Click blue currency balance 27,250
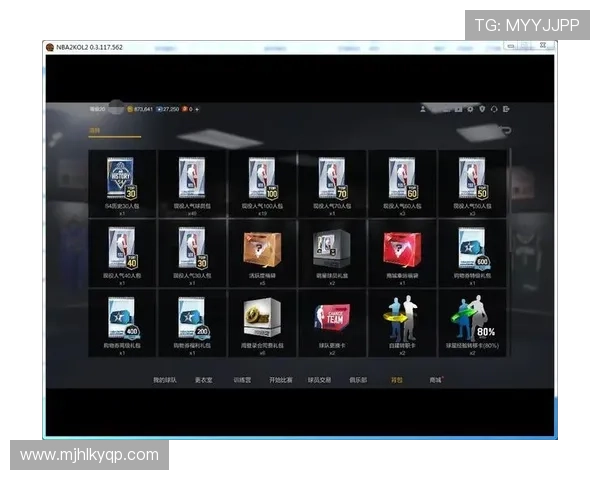Screen dimensions: 600x480 click(168, 109)
